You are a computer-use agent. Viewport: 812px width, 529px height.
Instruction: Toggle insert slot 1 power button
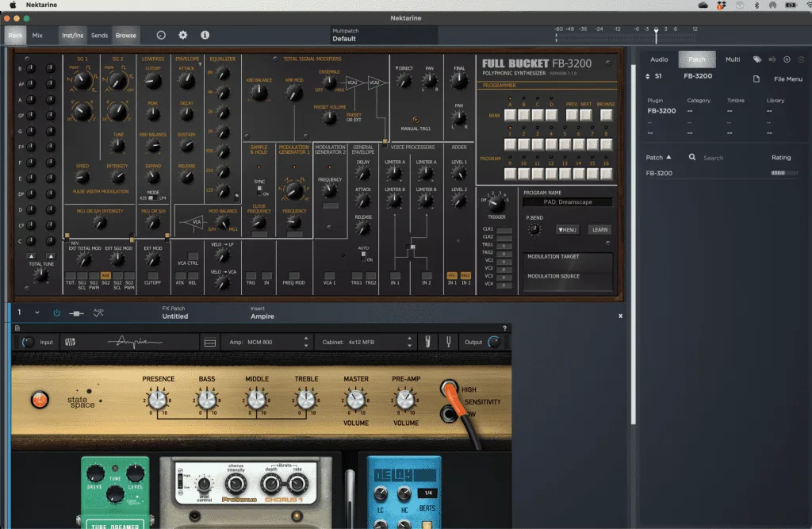pyautogui.click(x=56, y=313)
